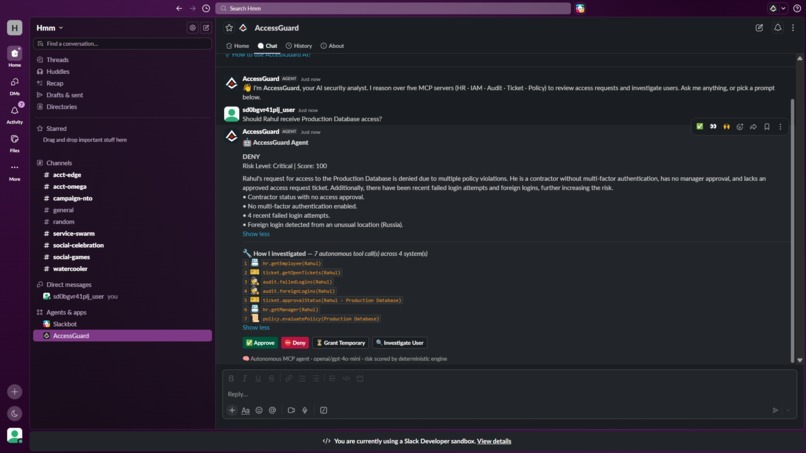
Task: Open the composer emoji picker
Action: coord(259,410)
